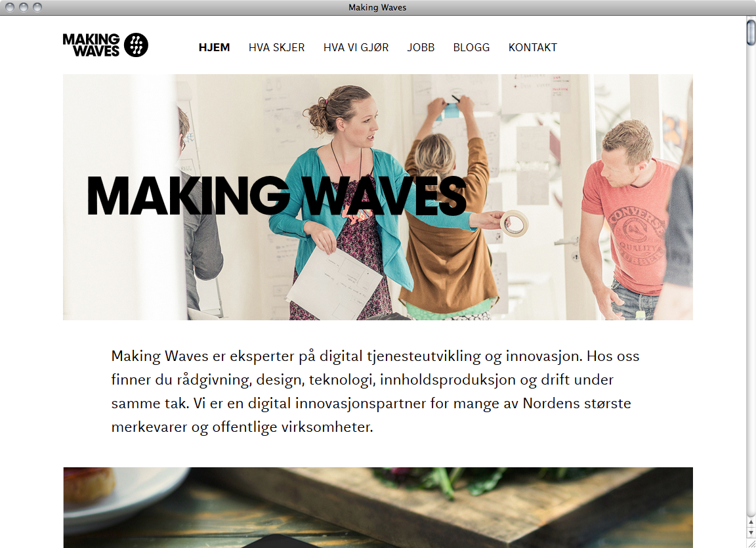Click the scrollbar down arrow
The width and height of the screenshot is (756, 548).
pos(751,532)
